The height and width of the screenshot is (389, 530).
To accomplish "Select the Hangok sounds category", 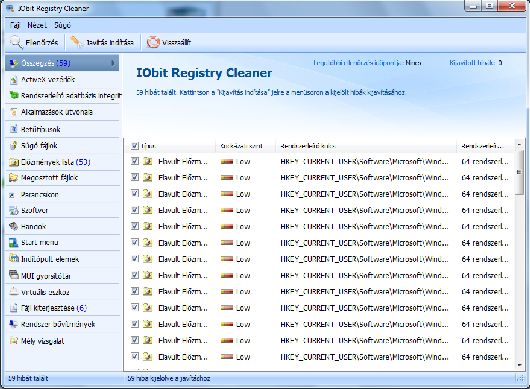I will point(62,226).
